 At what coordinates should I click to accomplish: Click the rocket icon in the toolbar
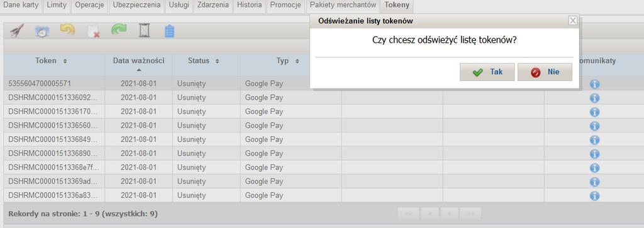pos(17,31)
